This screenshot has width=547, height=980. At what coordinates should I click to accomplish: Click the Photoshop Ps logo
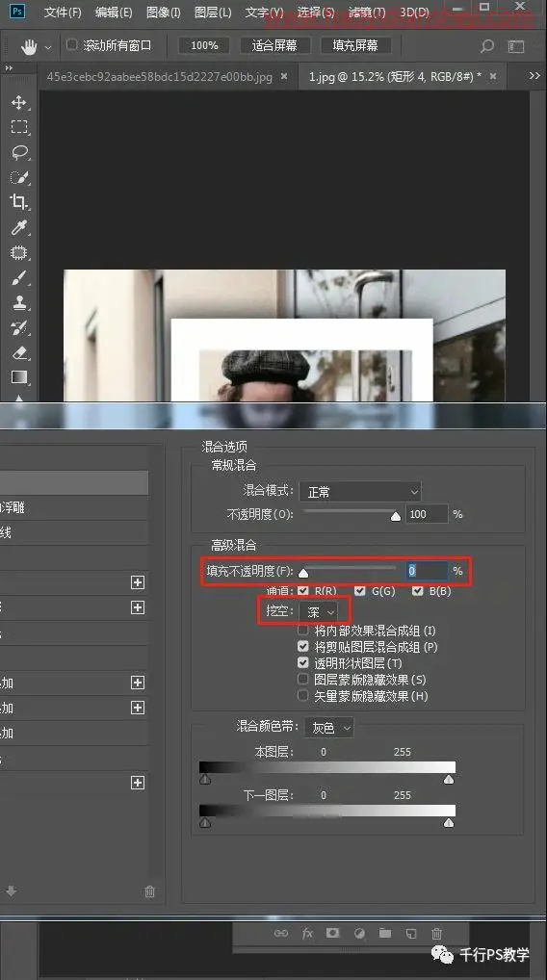(17, 11)
